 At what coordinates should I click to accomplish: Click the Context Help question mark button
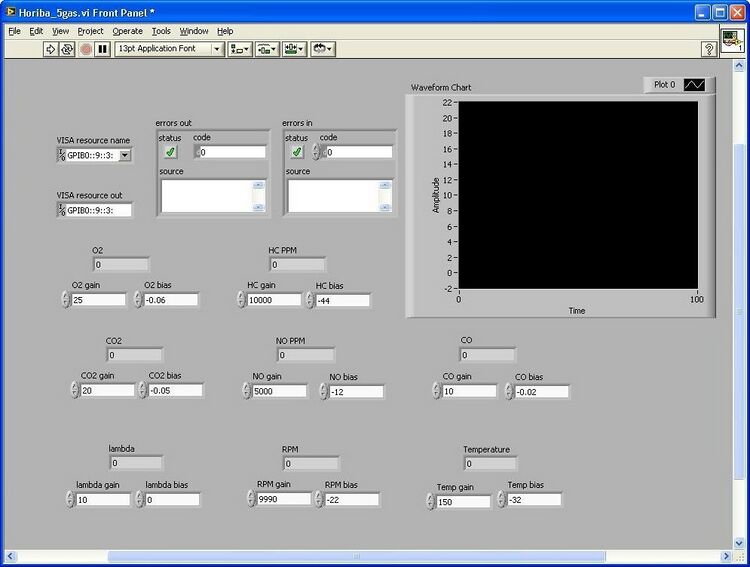[x=709, y=49]
